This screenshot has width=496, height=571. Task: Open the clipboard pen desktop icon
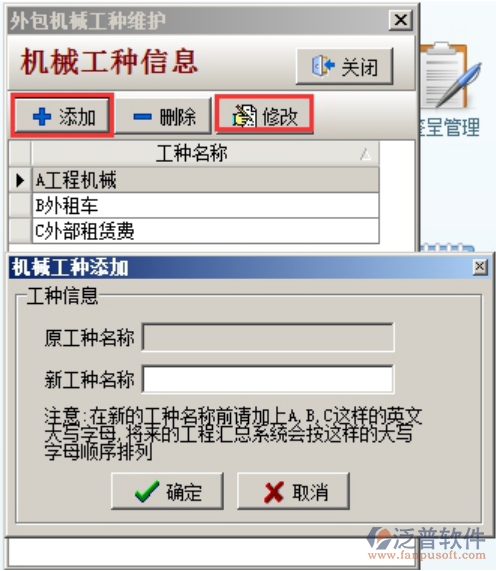click(x=450, y=76)
